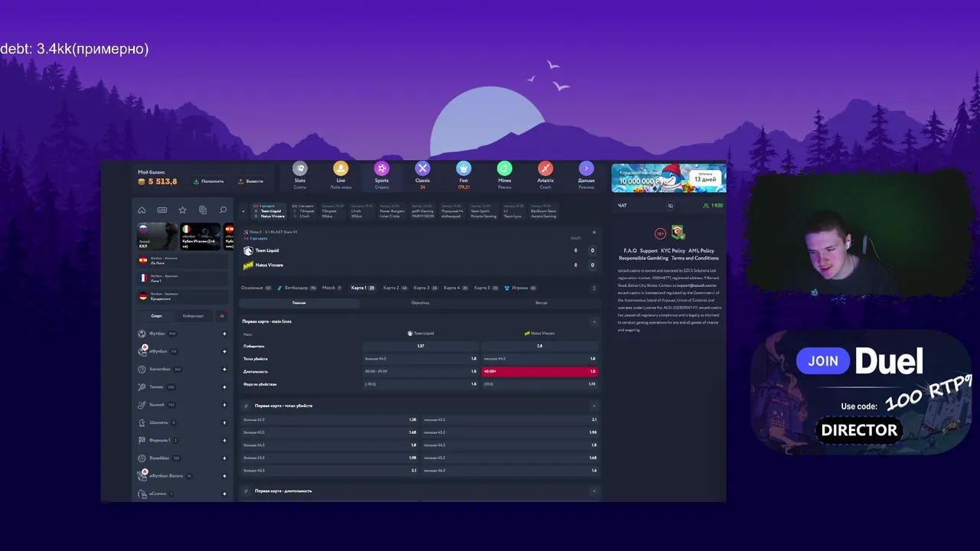This screenshot has height=551, width=980.
Task: Click the Футбол soccer ball icon
Action: 142,334
